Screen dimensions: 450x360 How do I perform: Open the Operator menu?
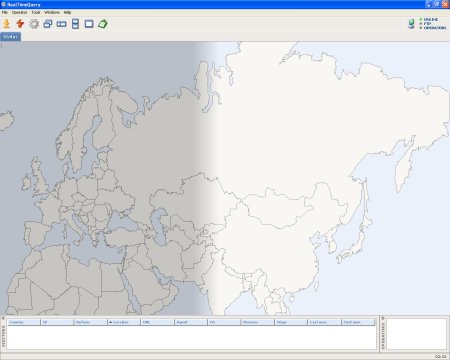click(x=19, y=12)
